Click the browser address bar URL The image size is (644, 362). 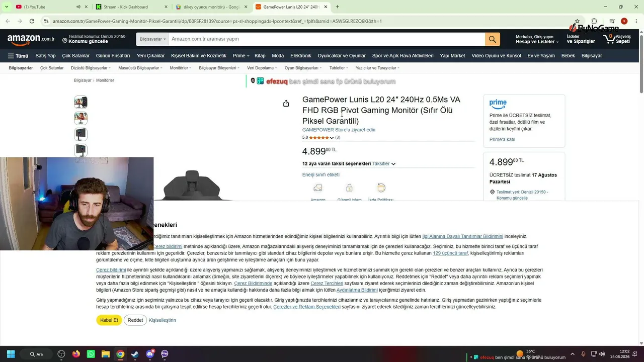tap(217, 21)
